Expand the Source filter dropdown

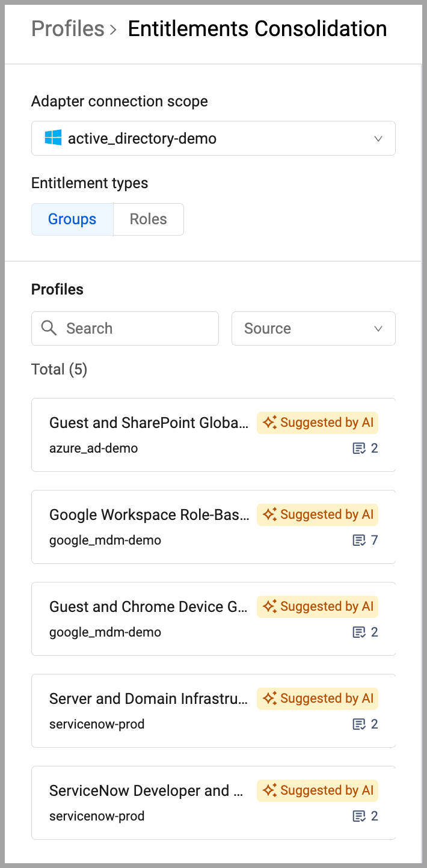[x=313, y=328]
